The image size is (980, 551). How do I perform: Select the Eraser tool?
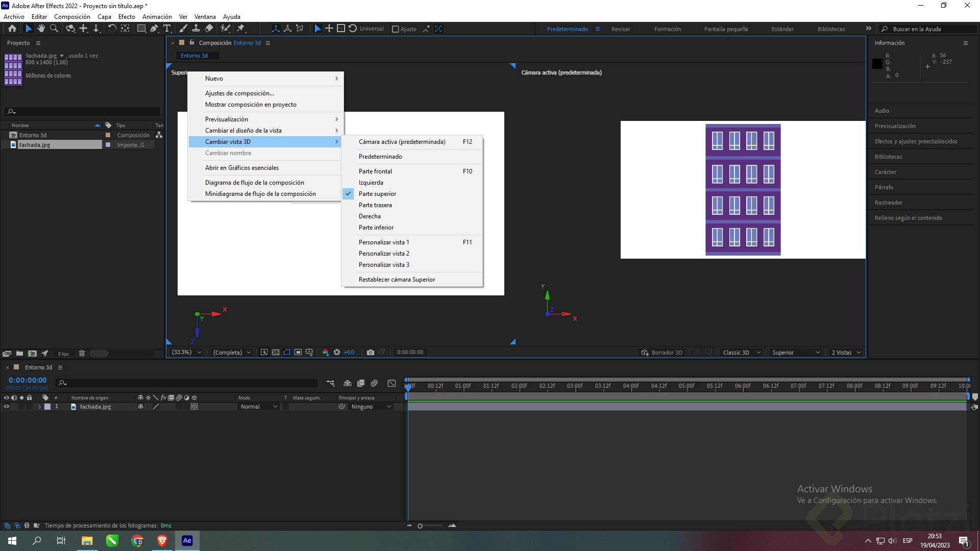tap(209, 29)
